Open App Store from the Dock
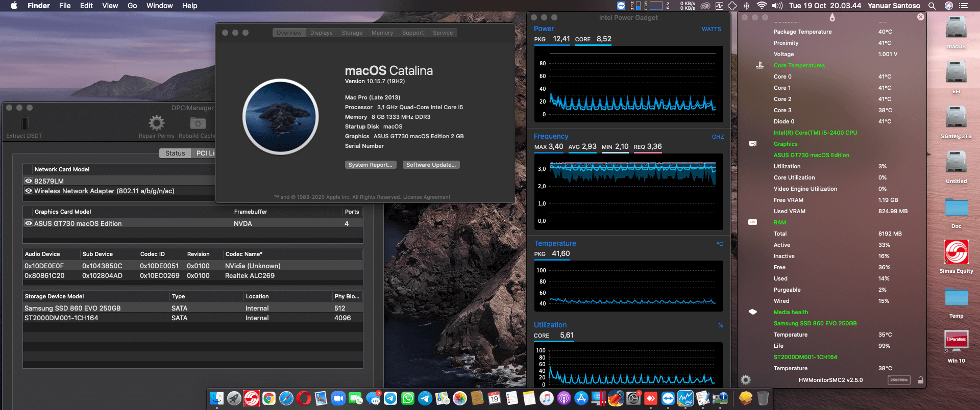The height and width of the screenshot is (410, 980). pyautogui.click(x=581, y=398)
